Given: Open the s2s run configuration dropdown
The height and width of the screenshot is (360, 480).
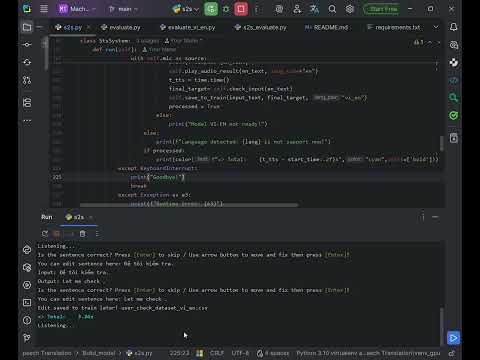Looking at the screenshot, I should (186, 9).
